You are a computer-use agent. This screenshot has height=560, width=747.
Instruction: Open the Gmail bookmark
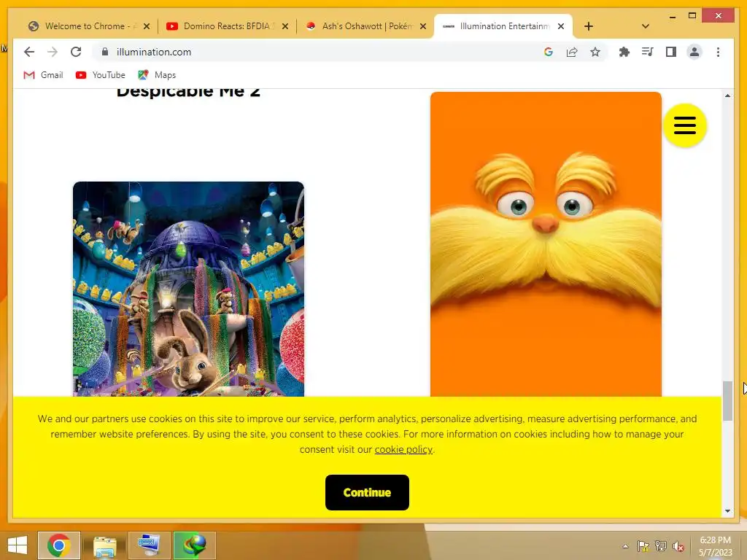pos(43,75)
